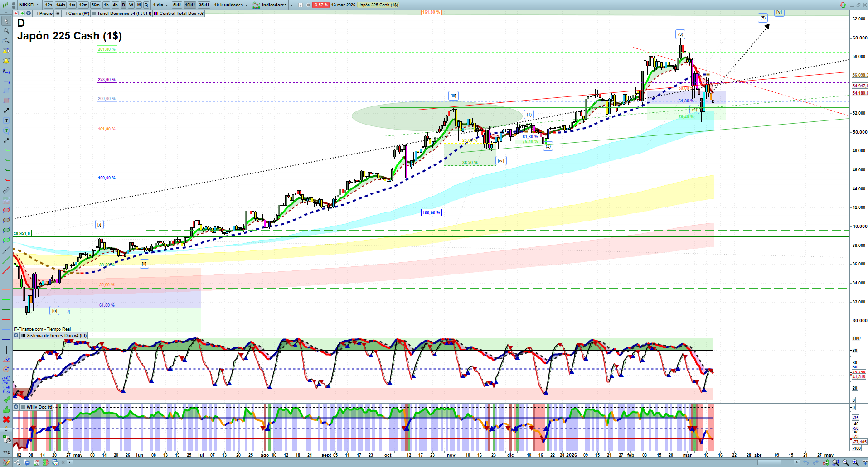Select the 1h timeframe tab

pyautogui.click(x=106, y=5)
